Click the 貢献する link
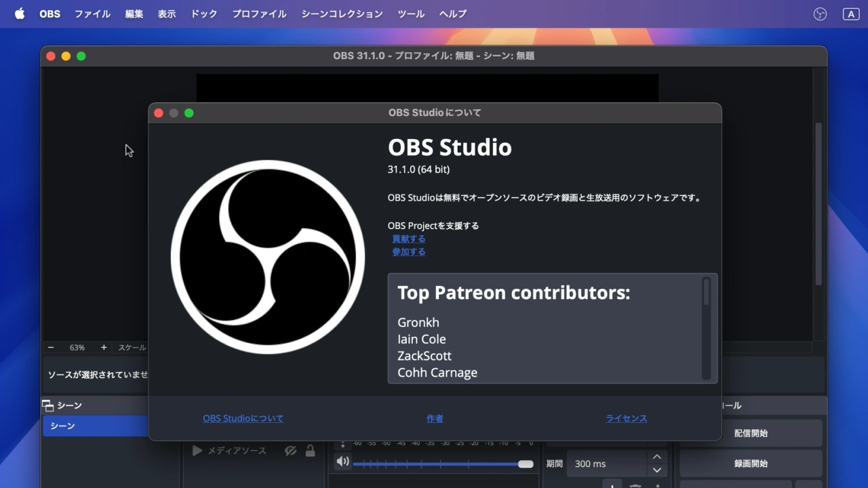 (x=409, y=239)
